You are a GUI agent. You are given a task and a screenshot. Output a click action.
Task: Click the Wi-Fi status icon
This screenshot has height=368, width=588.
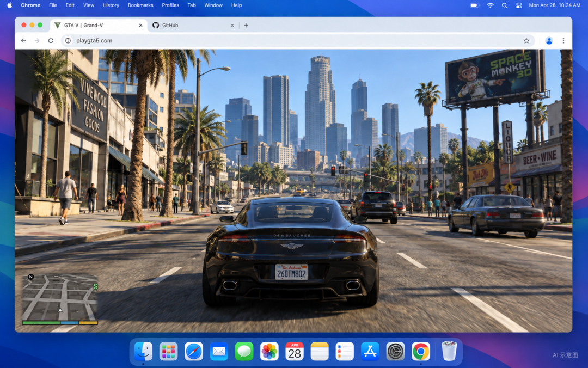490,5
